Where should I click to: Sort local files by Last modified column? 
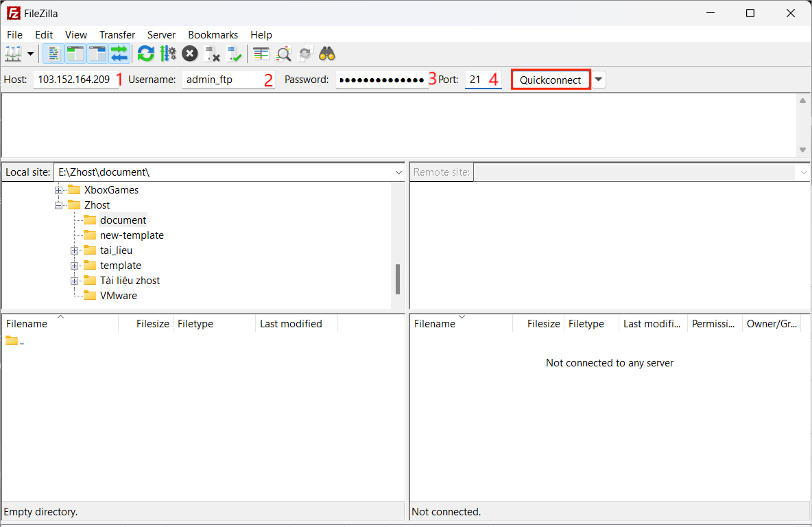pos(291,324)
